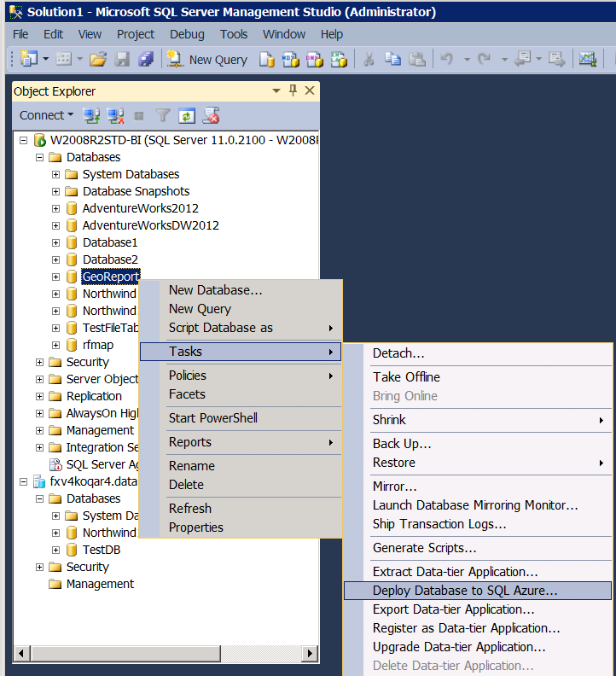Click the rightmost red-marked Object Explorer toolbar icon
The width and height of the screenshot is (616, 676).
point(212,115)
